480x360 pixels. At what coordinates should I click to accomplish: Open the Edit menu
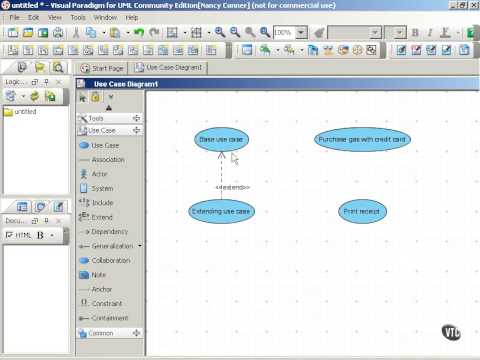click(x=33, y=17)
